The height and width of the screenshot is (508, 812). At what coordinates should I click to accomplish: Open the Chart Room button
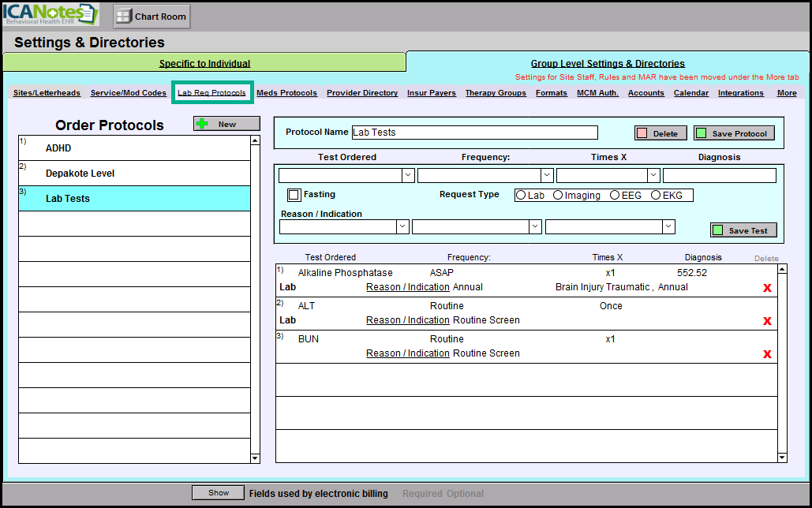[x=152, y=17]
